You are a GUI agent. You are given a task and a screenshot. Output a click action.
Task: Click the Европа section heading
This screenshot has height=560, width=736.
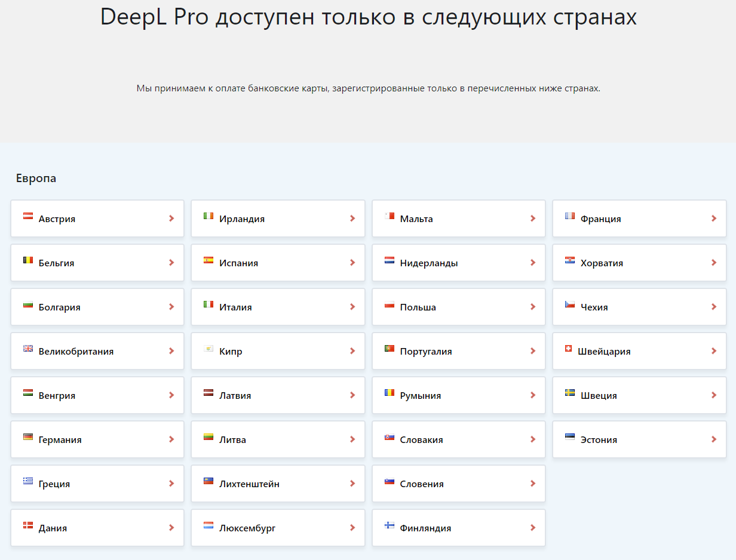tap(36, 179)
